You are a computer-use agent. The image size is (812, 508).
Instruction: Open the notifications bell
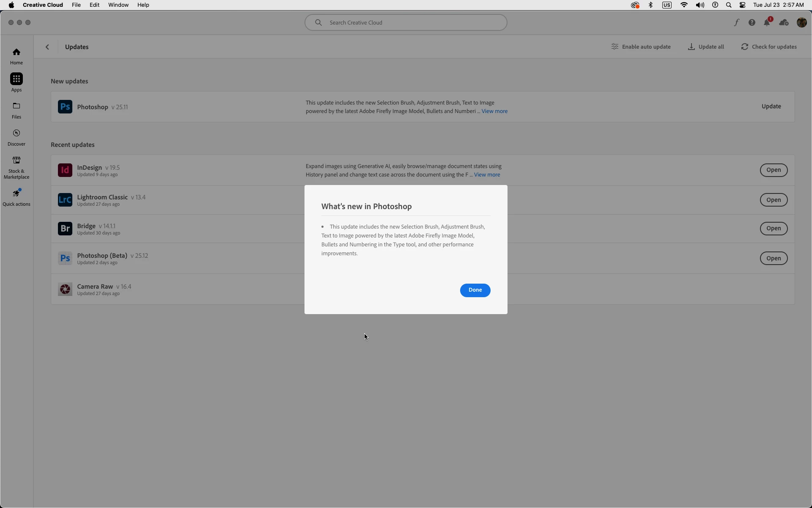(x=767, y=23)
